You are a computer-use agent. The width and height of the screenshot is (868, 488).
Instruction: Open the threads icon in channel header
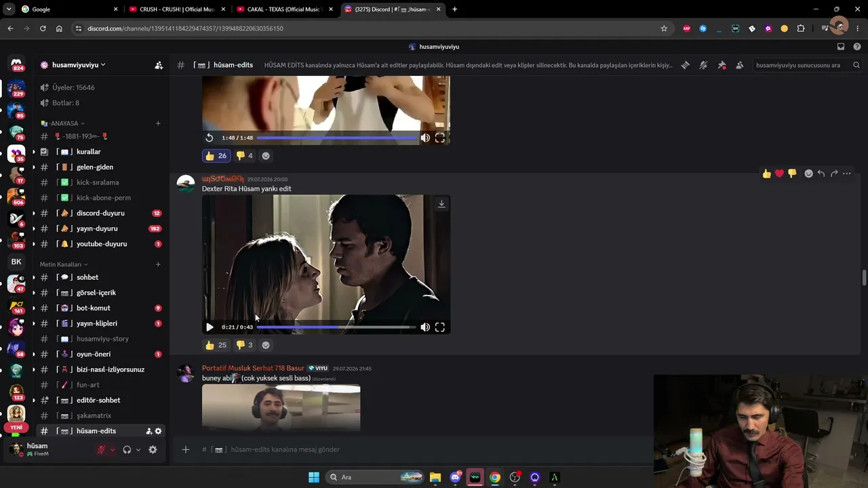coord(686,65)
